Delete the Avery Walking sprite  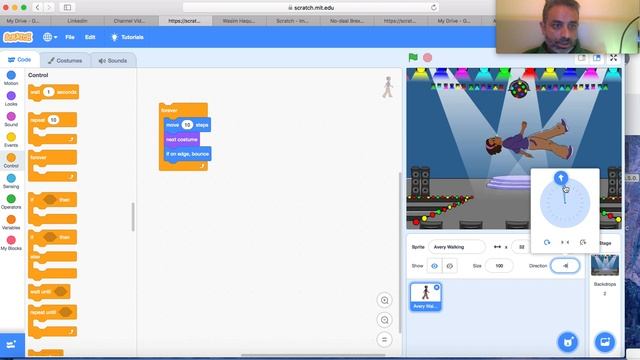pos(436,287)
